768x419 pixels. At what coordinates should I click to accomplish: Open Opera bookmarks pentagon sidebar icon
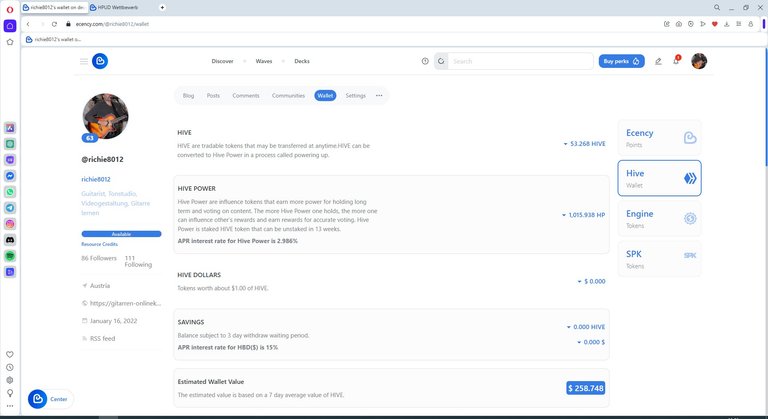click(x=10, y=42)
